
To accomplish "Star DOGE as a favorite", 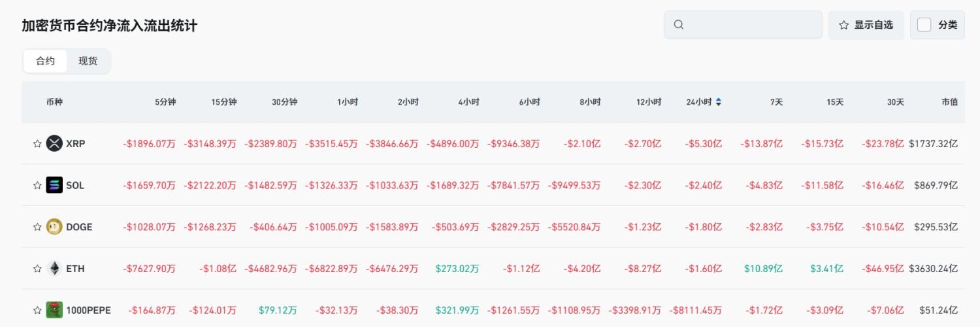I will (x=37, y=227).
